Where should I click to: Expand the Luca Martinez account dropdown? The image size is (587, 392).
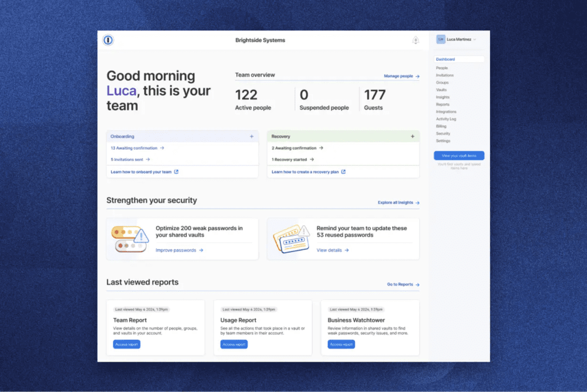[x=475, y=40]
